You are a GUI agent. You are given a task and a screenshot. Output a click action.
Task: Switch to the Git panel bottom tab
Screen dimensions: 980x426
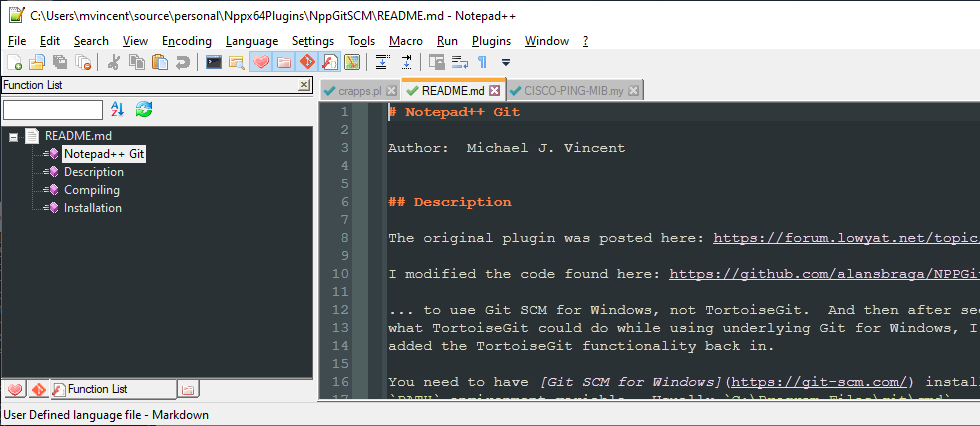tap(38, 390)
